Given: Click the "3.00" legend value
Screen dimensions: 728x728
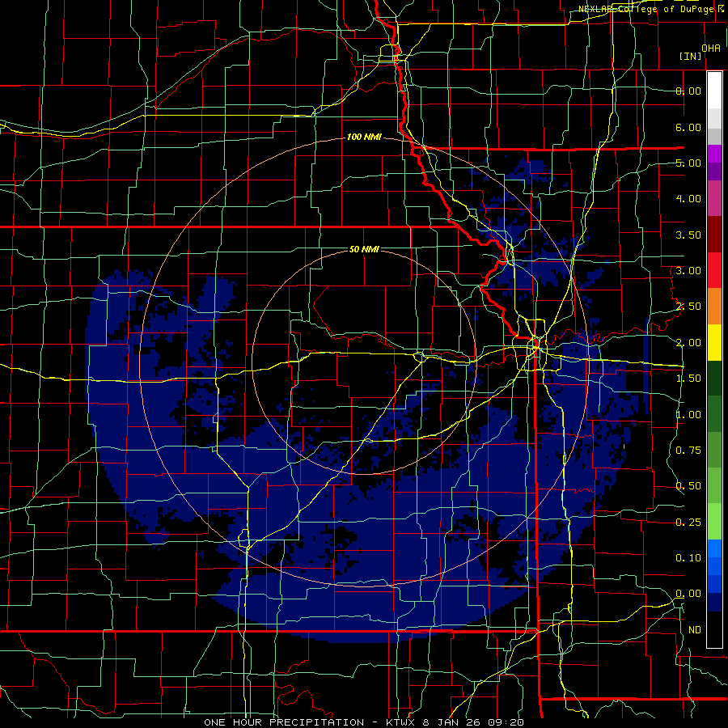Looking at the screenshot, I should (x=688, y=271).
